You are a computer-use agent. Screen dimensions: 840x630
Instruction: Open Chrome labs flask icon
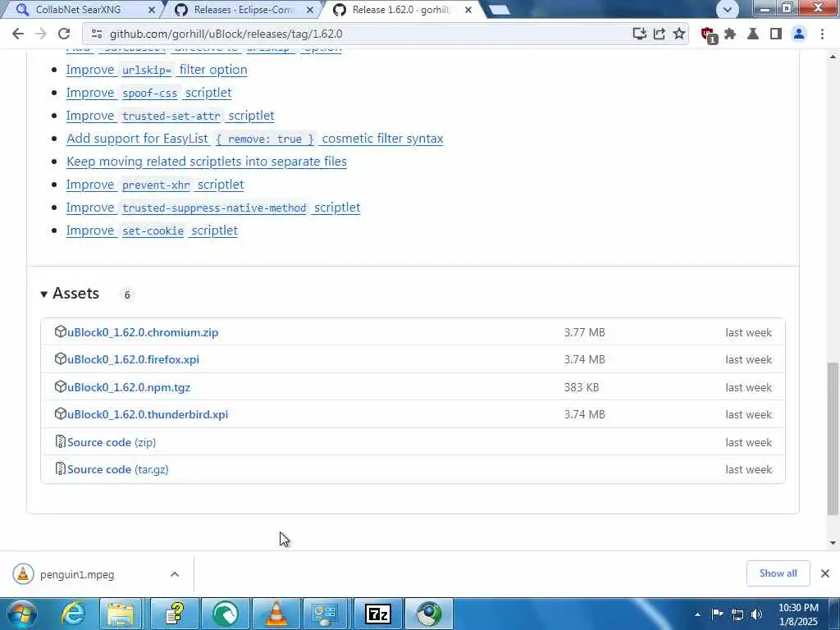[x=753, y=34]
